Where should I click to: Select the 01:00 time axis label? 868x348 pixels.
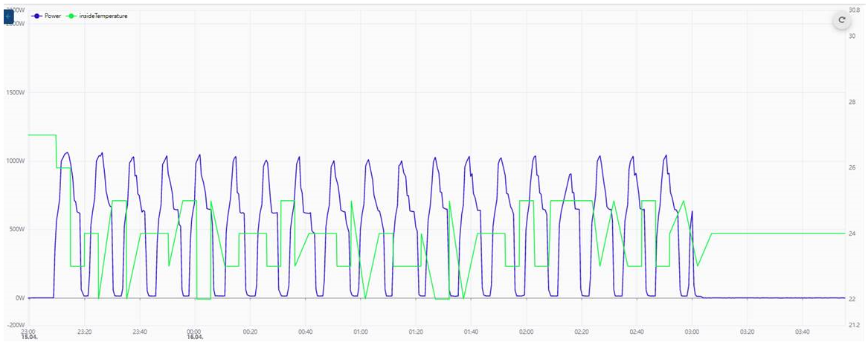coord(361,332)
